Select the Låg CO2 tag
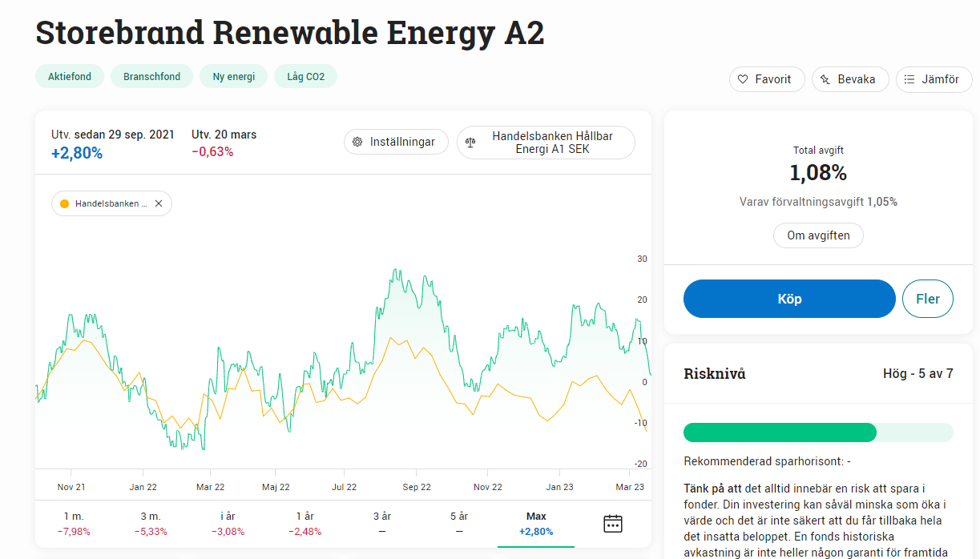The width and height of the screenshot is (980, 559). (x=305, y=77)
